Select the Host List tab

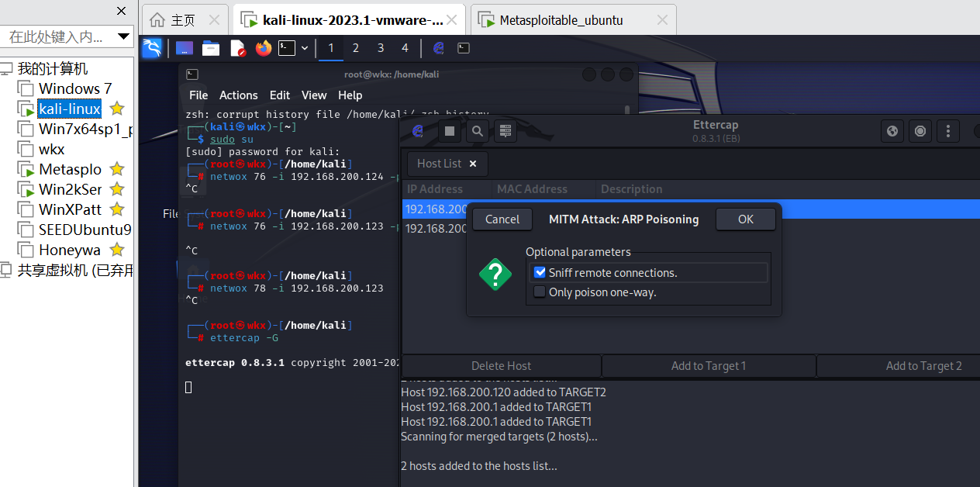pyautogui.click(x=447, y=163)
